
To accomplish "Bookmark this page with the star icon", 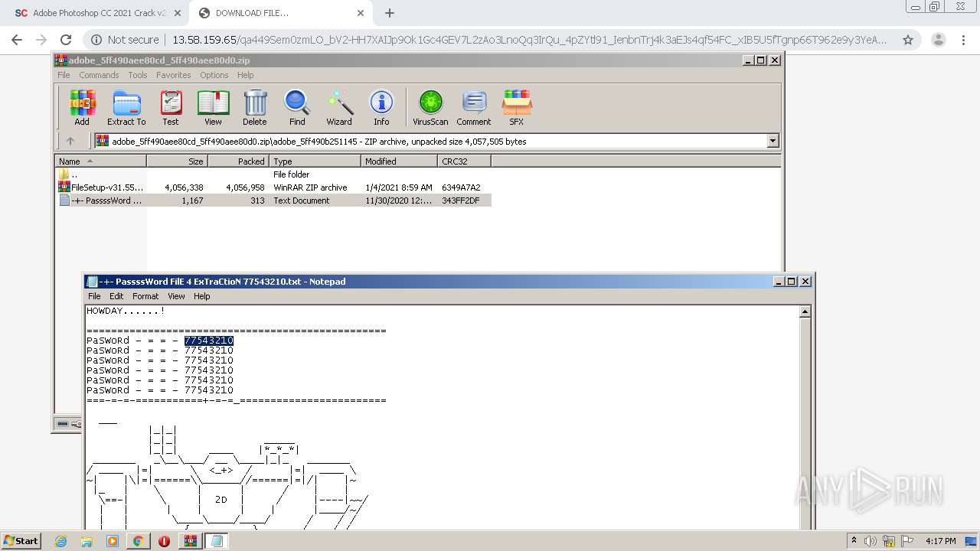I will click(908, 40).
